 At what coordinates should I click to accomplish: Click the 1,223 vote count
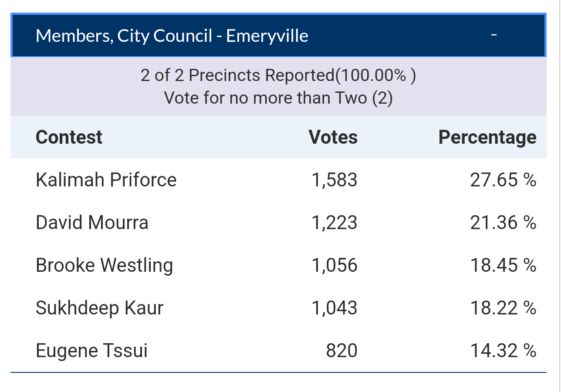pos(335,223)
